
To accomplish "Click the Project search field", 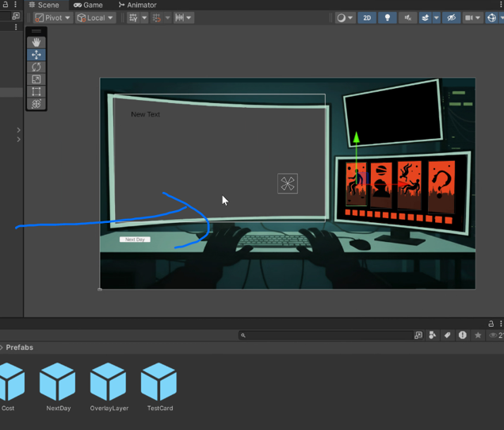I will point(325,336).
